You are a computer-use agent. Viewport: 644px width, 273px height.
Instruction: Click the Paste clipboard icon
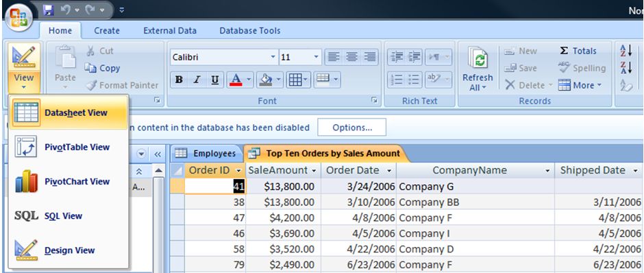pos(66,58)
